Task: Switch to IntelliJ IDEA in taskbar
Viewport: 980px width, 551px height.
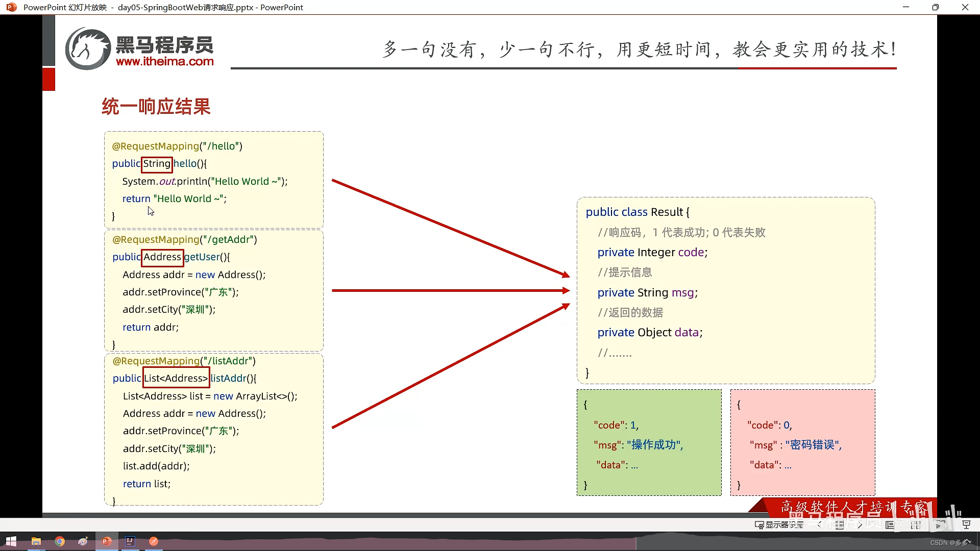Action: (x=130, y=541)
